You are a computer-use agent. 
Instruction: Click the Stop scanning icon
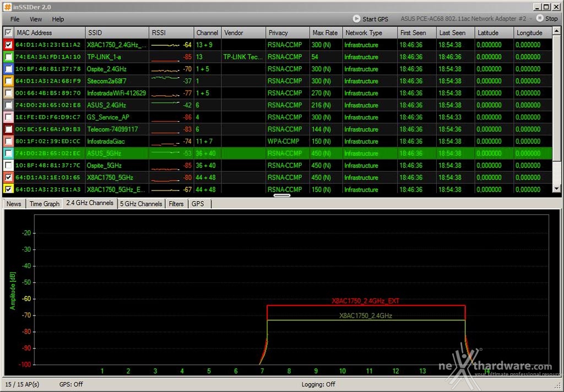tap(540, 18)
